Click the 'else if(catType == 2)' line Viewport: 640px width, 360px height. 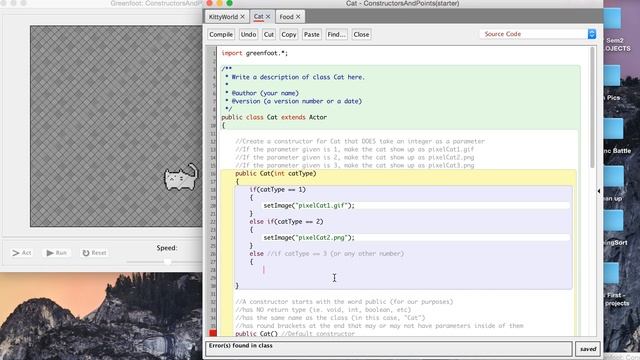click(286, 222)
